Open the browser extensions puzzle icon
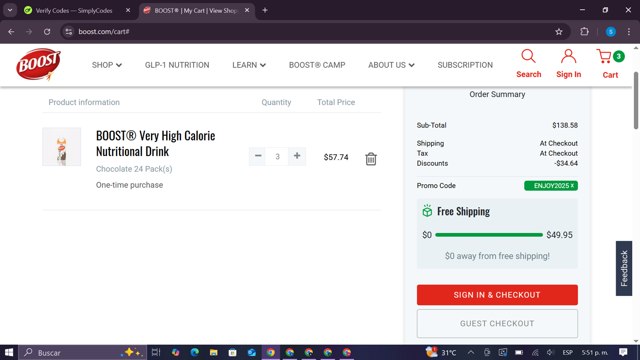640x360 pixels. pos(584,31)
